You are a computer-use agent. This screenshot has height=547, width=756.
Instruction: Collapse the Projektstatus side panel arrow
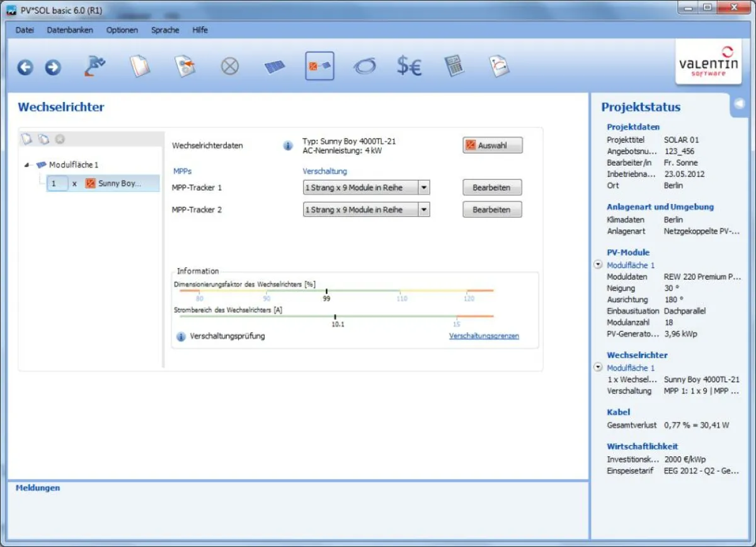[740, 104]
